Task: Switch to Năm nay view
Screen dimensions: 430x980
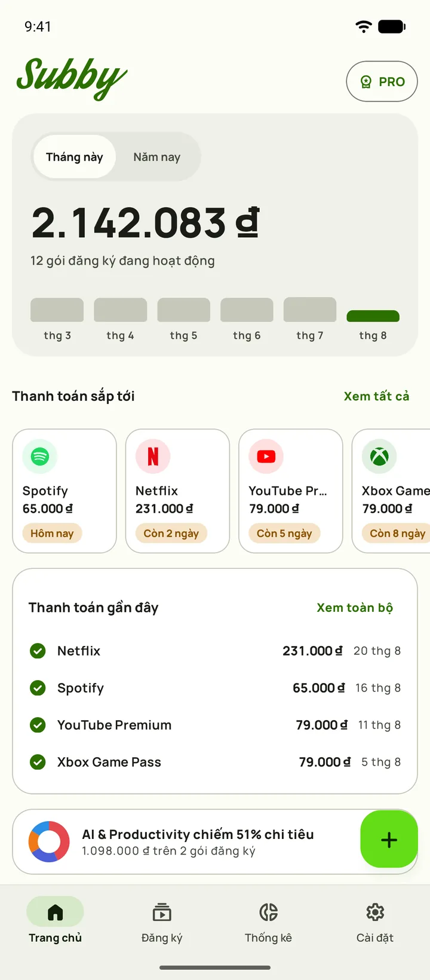Action: tap(157, 157)
